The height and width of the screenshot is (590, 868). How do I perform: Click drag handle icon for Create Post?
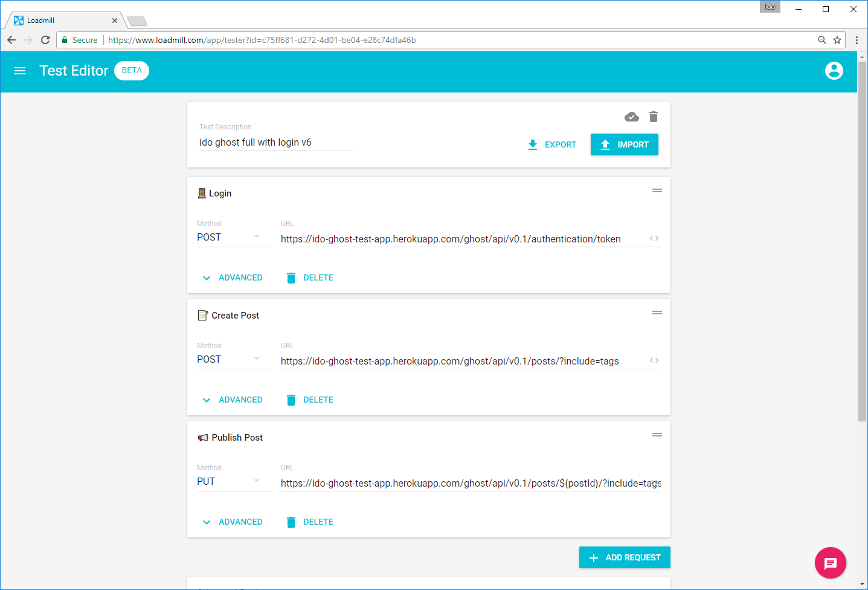point(657,313)
